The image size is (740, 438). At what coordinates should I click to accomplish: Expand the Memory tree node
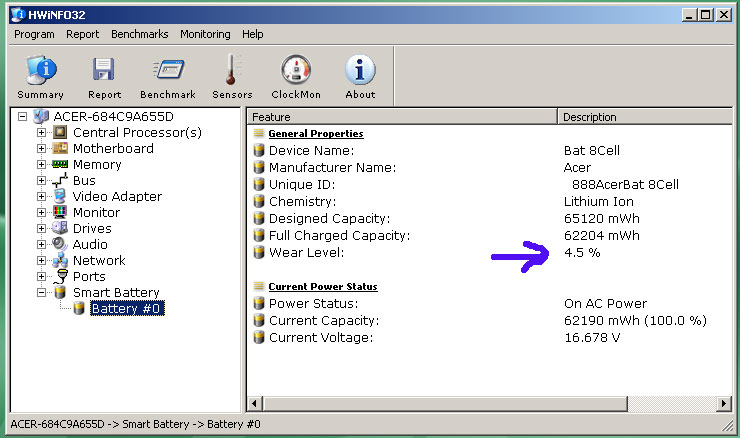pyautogui.click(x=42, y=165)
